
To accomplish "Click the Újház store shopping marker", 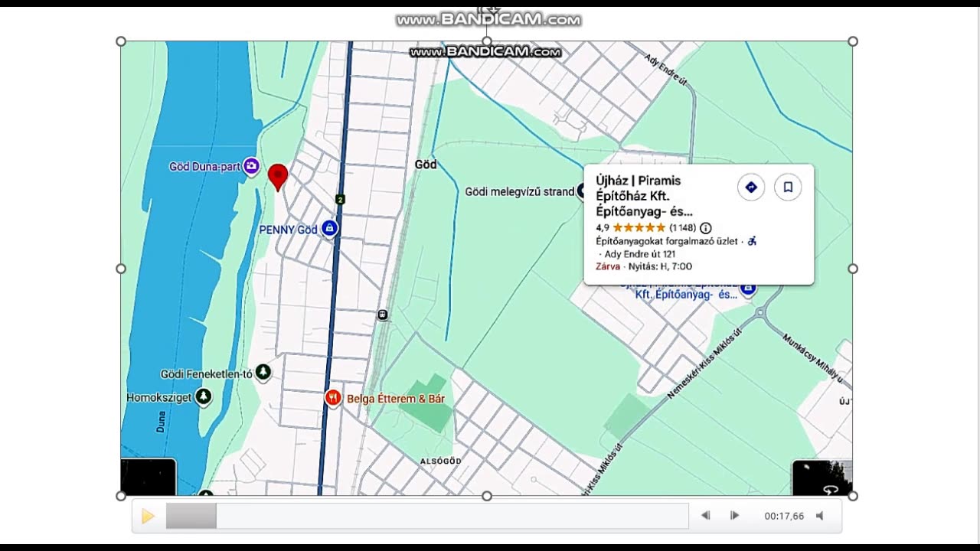I will pos(748,289).
